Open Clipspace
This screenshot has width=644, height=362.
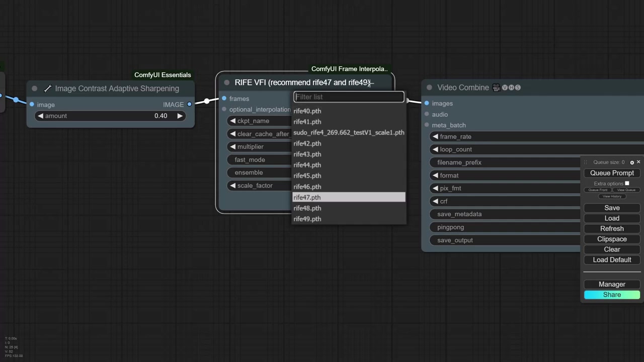click(x=612, y=239)
